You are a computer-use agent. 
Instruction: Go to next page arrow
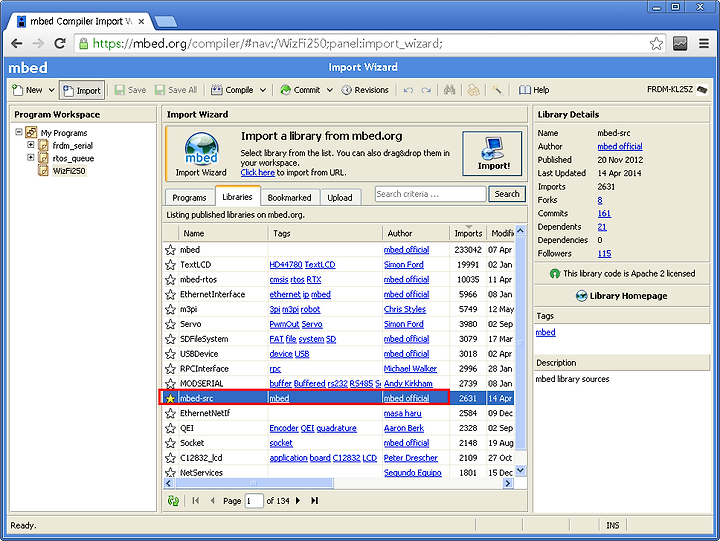(x=298, y=501)
